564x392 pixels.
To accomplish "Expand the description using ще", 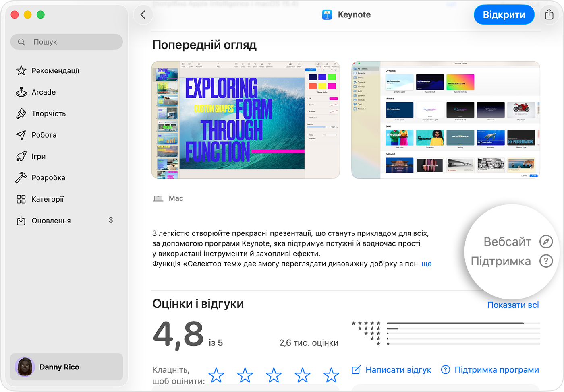I will pyautogui.click(x=427, y=264).
